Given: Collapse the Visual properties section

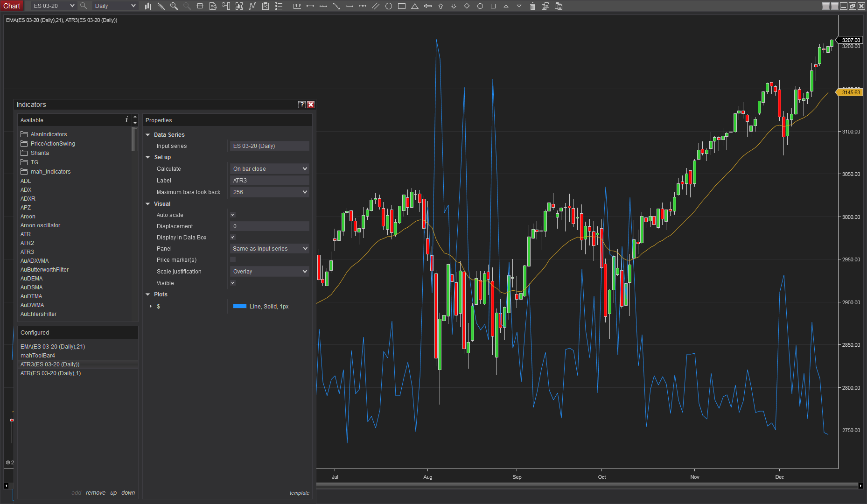Looking at the screenshot, I should 148,204.
